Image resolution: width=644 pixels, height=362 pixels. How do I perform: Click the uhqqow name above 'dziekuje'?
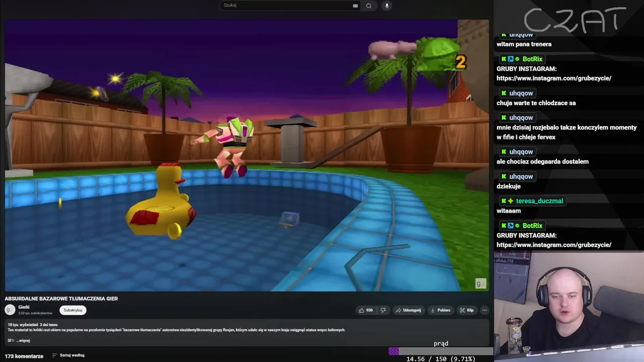click(x=521, y=176)
